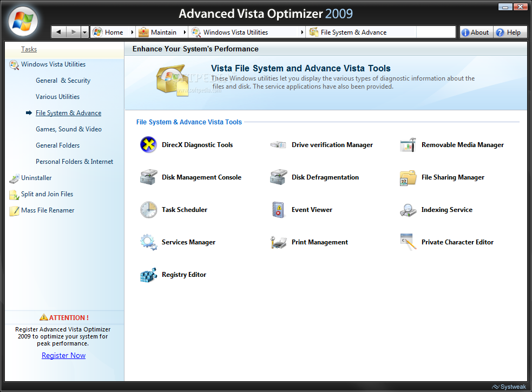Open the DirecX Diagnostic Tools icon

pyautogui.click(x=148, y=145)
